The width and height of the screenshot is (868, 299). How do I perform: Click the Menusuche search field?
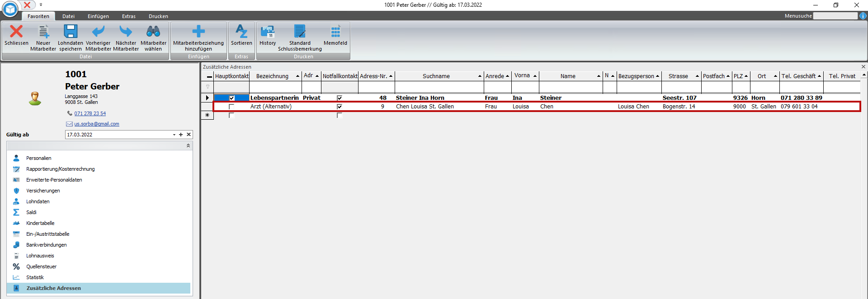point(835,16)
